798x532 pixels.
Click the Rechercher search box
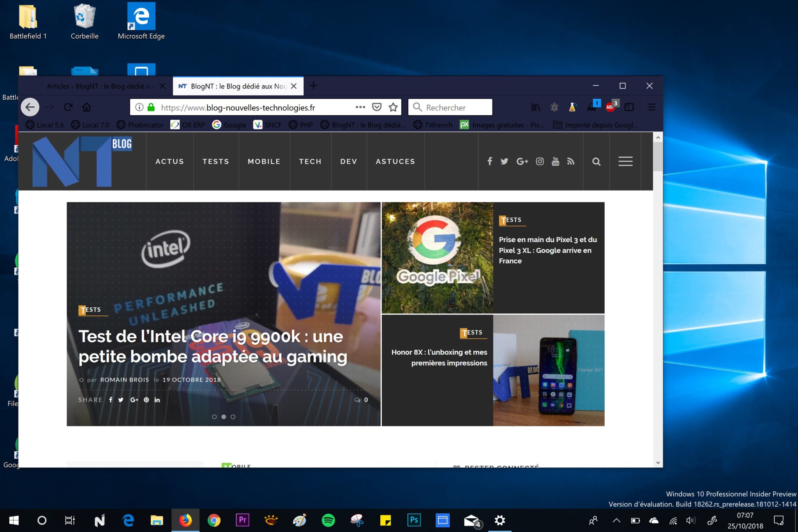pos(450,107)
